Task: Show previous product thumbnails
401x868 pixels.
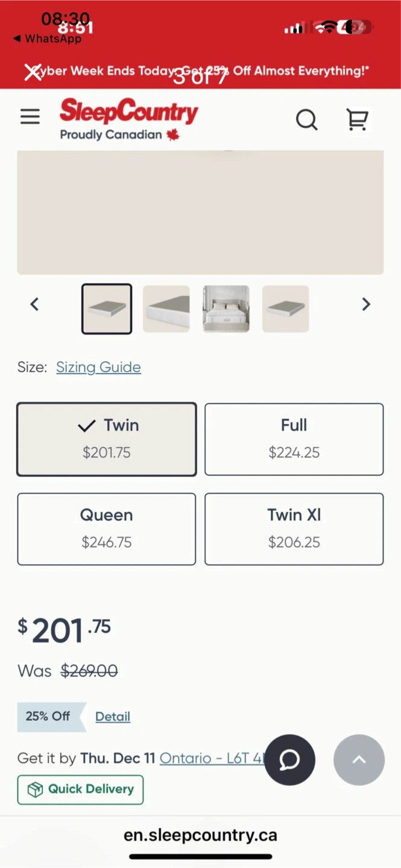Action: click(x=34, y=304)
